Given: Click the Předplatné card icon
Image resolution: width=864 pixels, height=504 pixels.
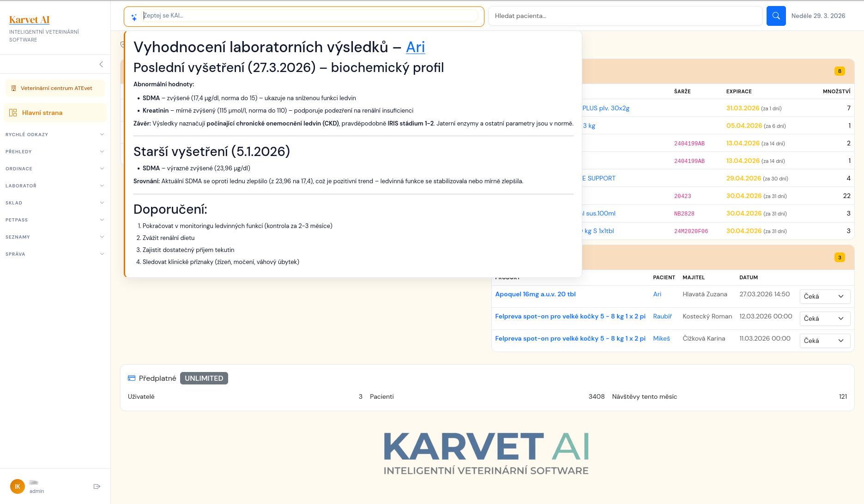Looking at the screenshot, I should click(132, 378).
